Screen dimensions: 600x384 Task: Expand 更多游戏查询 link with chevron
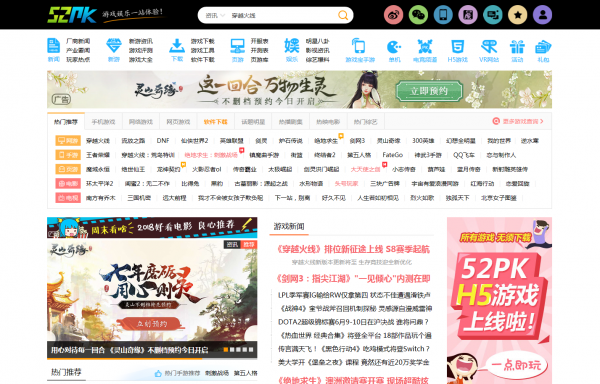[x=518, y=121]
